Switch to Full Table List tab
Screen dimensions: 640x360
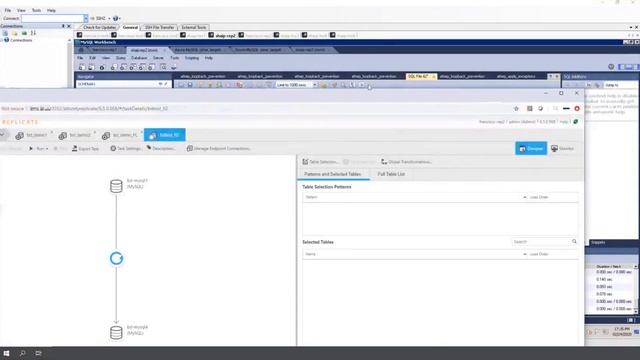[x=391, y=174]
